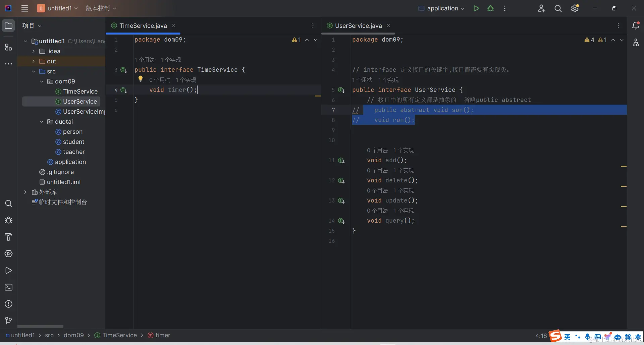Click implementation gutter icon for TimeService interface
Screen dimensions: 644x345
[123, 70]
